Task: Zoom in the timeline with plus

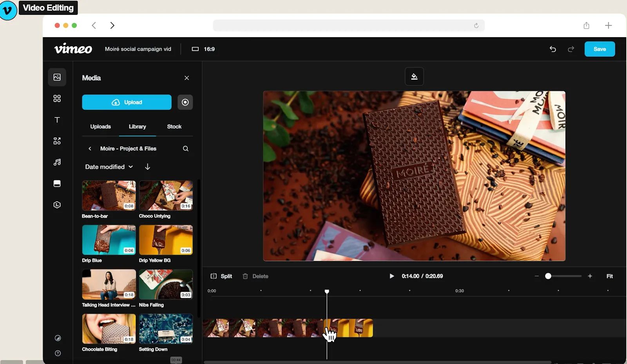Action: click(x=590, y=276)
